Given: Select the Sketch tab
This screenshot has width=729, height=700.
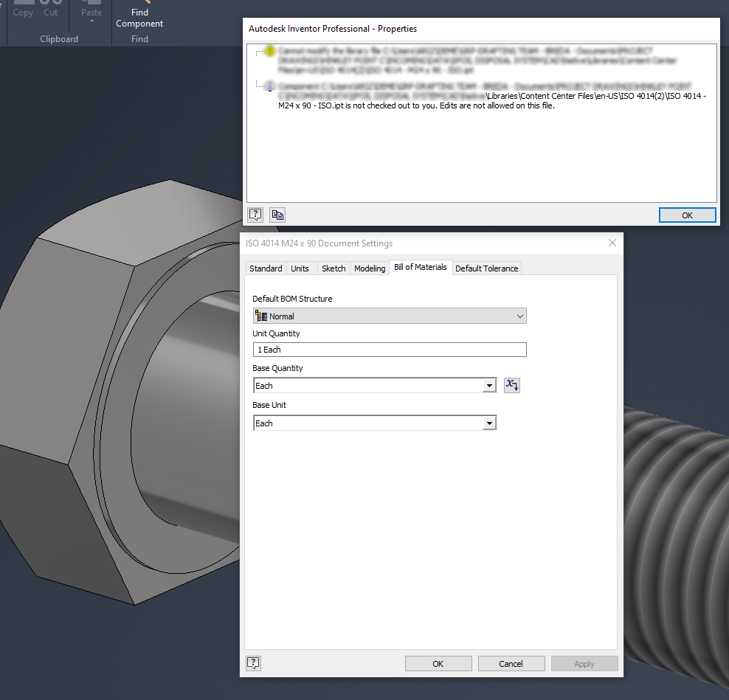Looking at the screenshot, I should [x=334, y=268].
